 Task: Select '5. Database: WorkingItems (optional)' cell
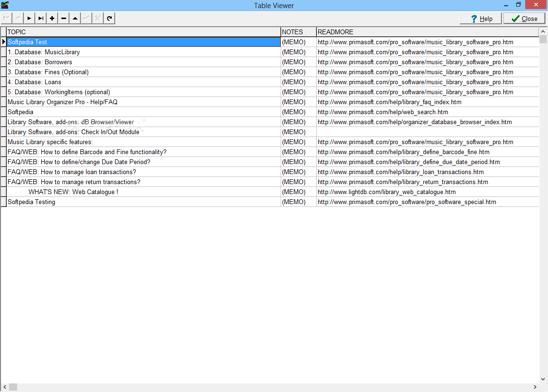point(144,92)
